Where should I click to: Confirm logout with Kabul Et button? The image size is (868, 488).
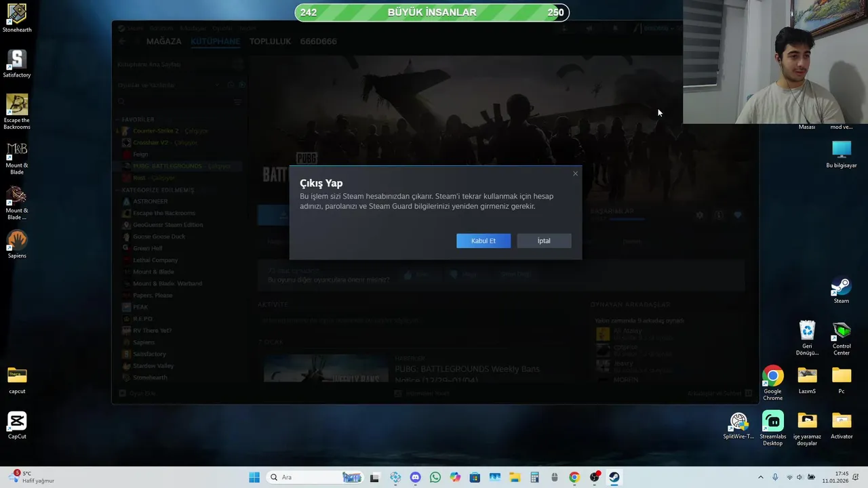(484, 241)
